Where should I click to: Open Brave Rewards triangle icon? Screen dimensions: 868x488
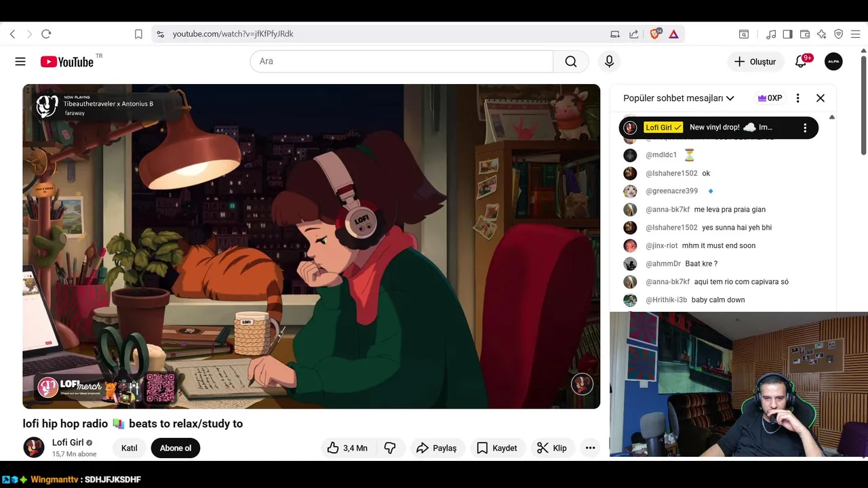coord(674,34)
